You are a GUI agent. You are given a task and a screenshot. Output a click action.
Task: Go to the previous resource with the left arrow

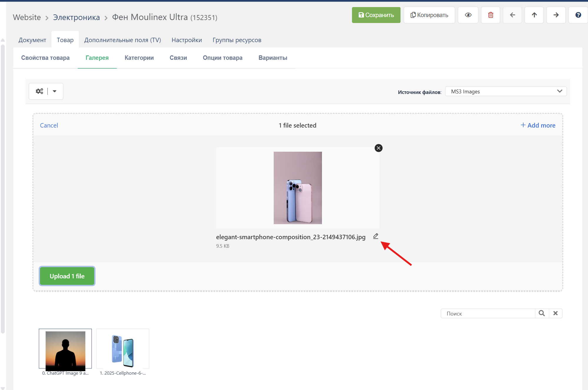click(x=512, y=15)
